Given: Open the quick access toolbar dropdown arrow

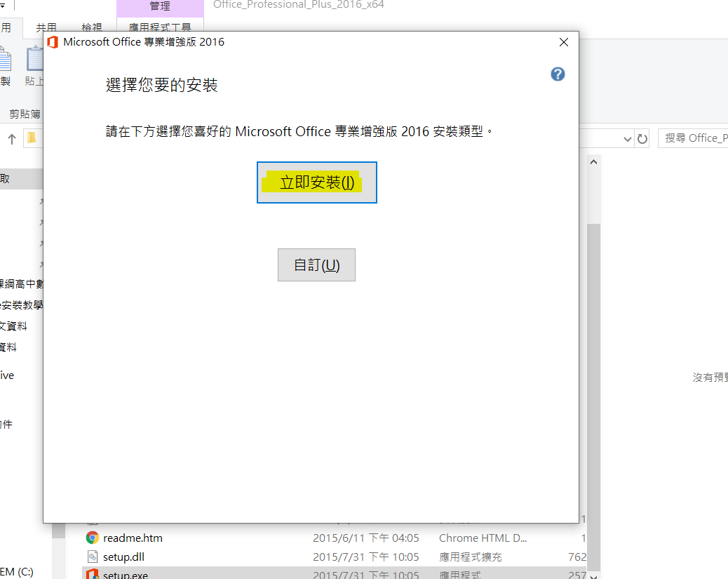Looking at the screenshot, I should click(x=2, y=6).
